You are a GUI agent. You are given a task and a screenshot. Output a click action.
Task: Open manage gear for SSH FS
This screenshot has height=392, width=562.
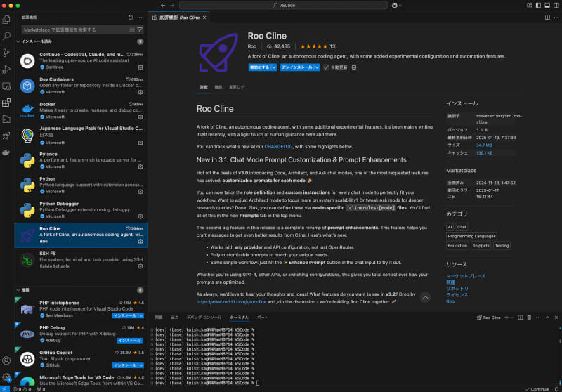click(140, 266)
